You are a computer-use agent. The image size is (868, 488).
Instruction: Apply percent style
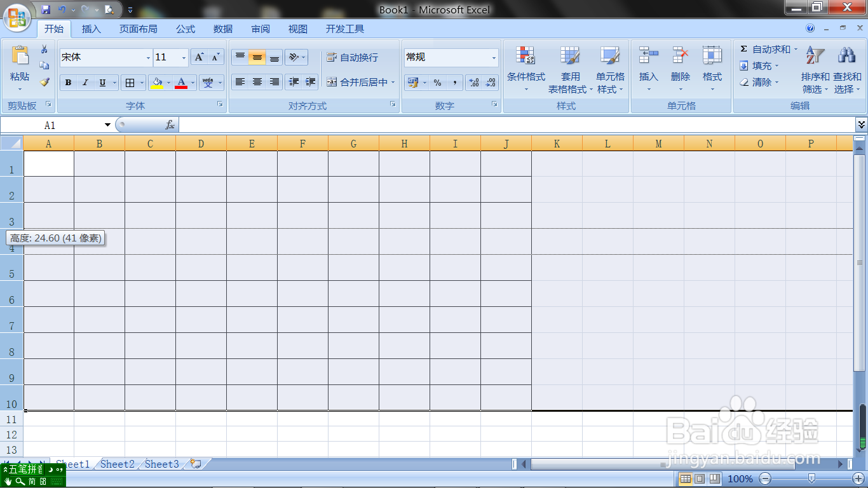pyautogui.click(x=437, y=83)
